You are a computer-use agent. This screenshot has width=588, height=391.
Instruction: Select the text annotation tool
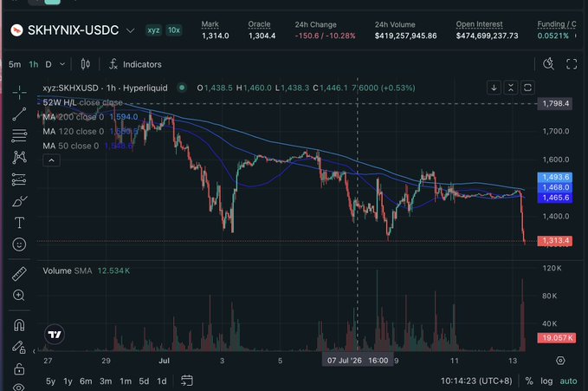click(x=19, y=223)
